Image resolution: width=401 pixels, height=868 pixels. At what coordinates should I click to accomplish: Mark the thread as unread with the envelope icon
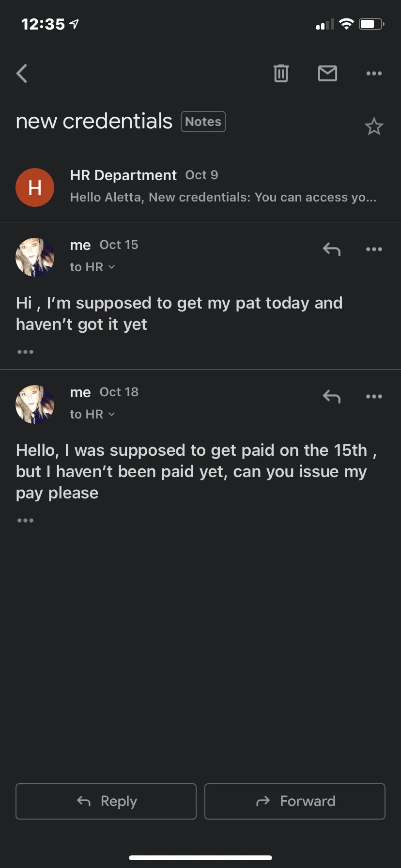327,73
